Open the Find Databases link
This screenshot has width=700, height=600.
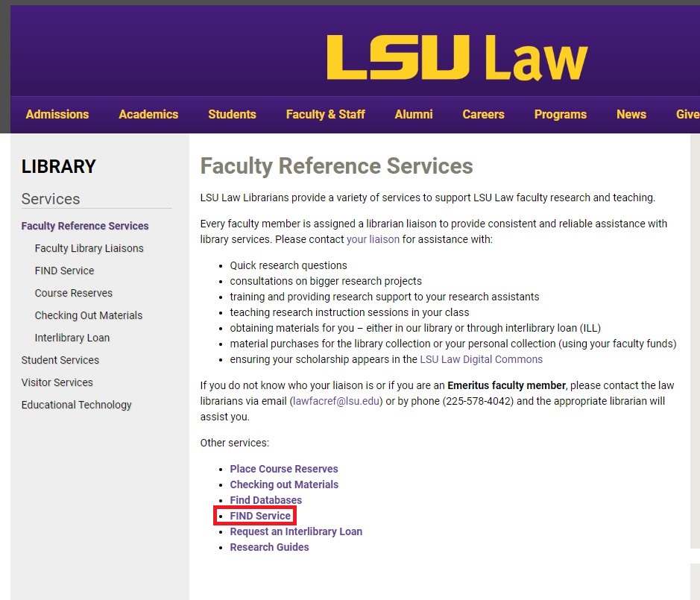[265, 500]
